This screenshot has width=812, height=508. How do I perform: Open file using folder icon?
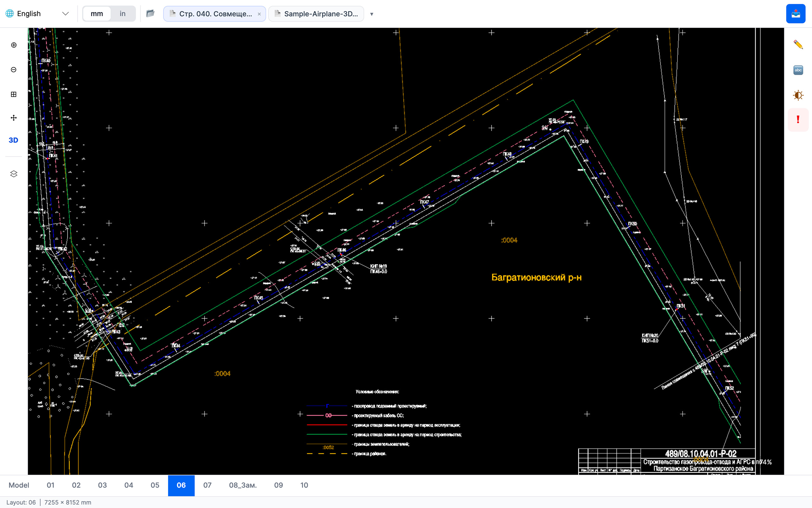[x=150, y=13]
